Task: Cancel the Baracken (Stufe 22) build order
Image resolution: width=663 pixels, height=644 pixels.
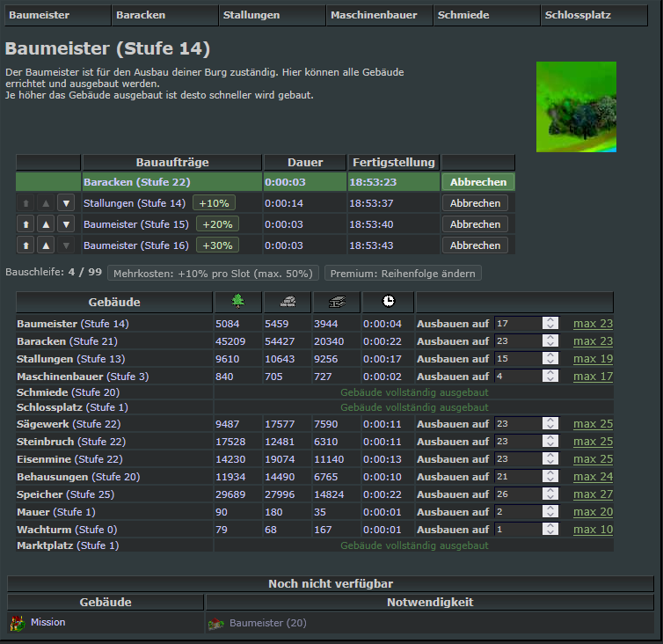Action: click(477, 182)
